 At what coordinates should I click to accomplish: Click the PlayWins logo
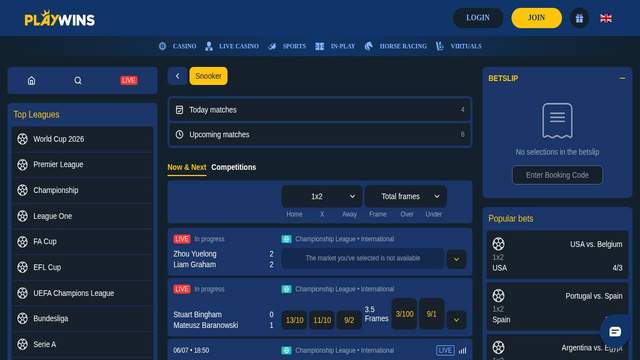click(x=60, y=19)
